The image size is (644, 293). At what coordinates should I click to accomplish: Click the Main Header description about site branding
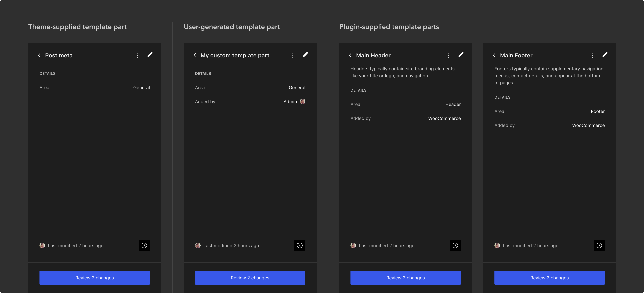(x=403, y=72)
